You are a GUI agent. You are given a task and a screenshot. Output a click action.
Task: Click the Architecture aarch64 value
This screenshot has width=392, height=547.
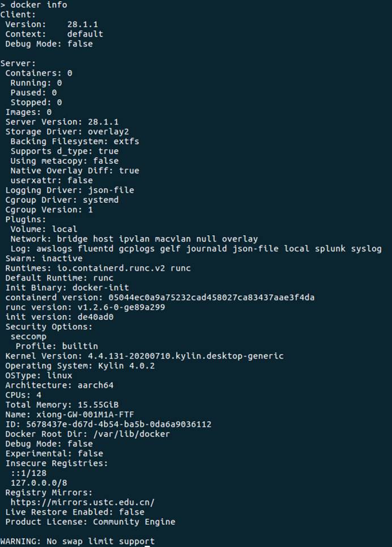[96, 385]
